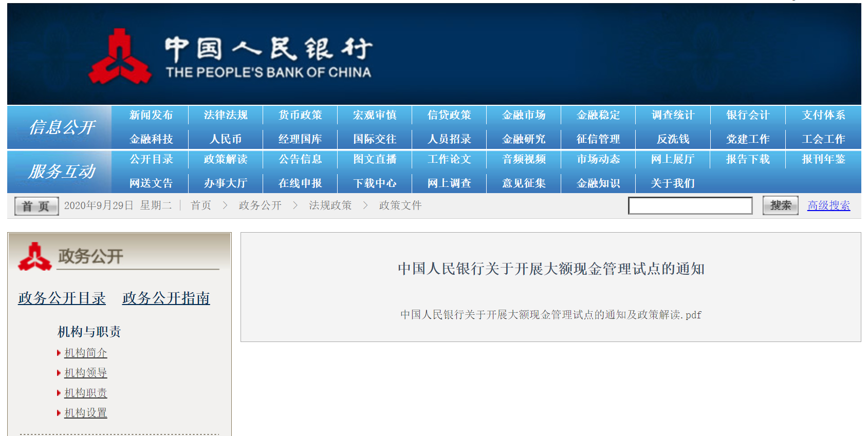Viewport: 868px width, 436px height.
Task: Select 下载中心 menu entry
Action: click(x=375, y=183)
